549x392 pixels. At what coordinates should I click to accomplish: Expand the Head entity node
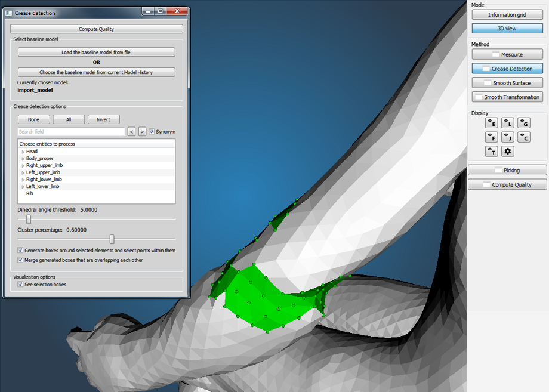[23, 152]
